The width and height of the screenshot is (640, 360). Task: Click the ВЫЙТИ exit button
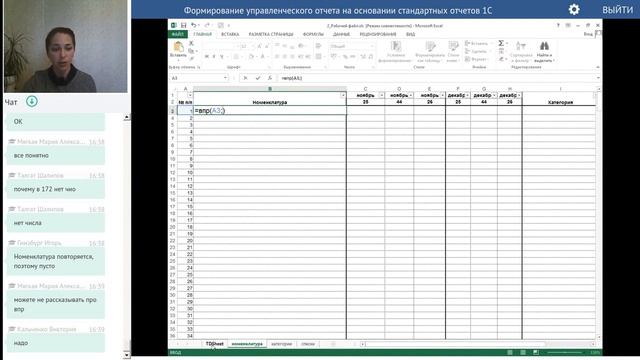click(x=618, y=10)
